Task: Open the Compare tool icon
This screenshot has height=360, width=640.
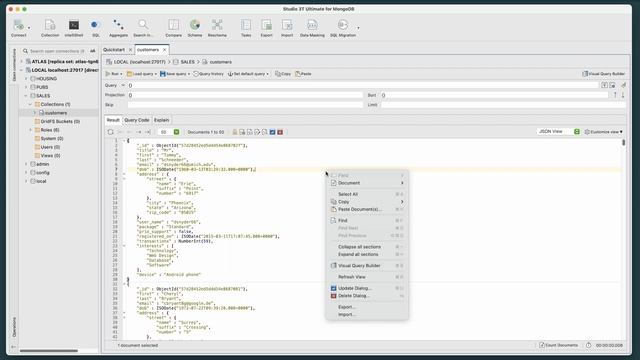Action: click(x=173, y=28)
